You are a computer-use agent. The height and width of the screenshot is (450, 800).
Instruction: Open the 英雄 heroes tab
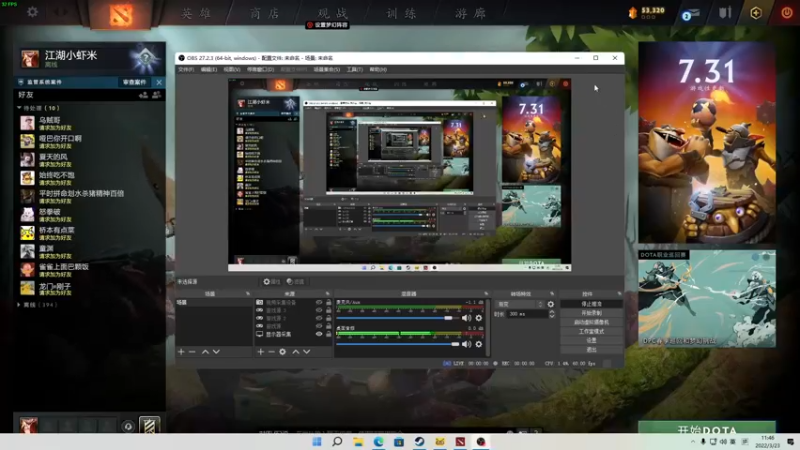click(x=196, y=13)
